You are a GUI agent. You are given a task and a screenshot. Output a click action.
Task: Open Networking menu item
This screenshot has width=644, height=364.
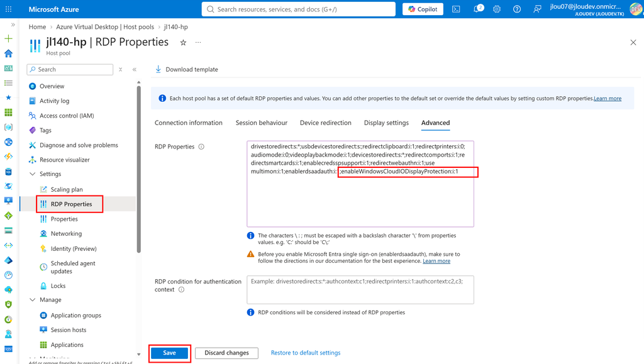coord(66,234)
